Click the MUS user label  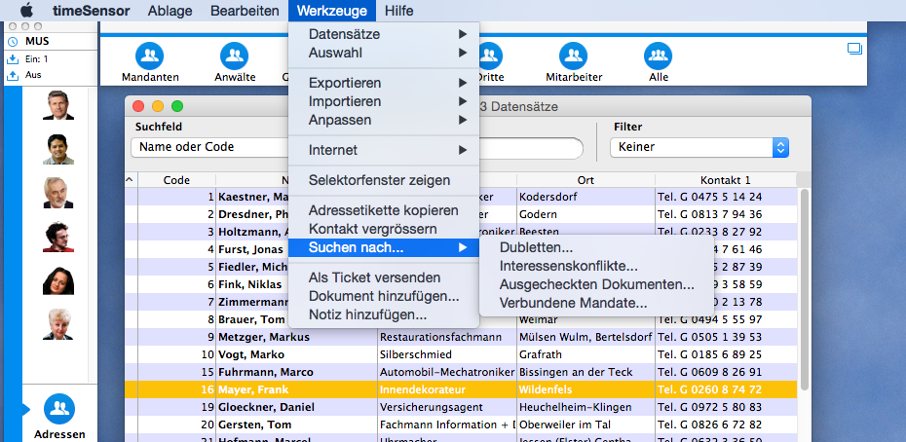[x=37, y=42]
